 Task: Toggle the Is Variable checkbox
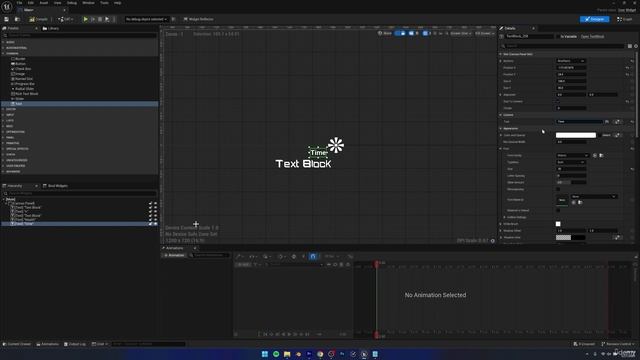pyautogui.click(x=558, y=36)
